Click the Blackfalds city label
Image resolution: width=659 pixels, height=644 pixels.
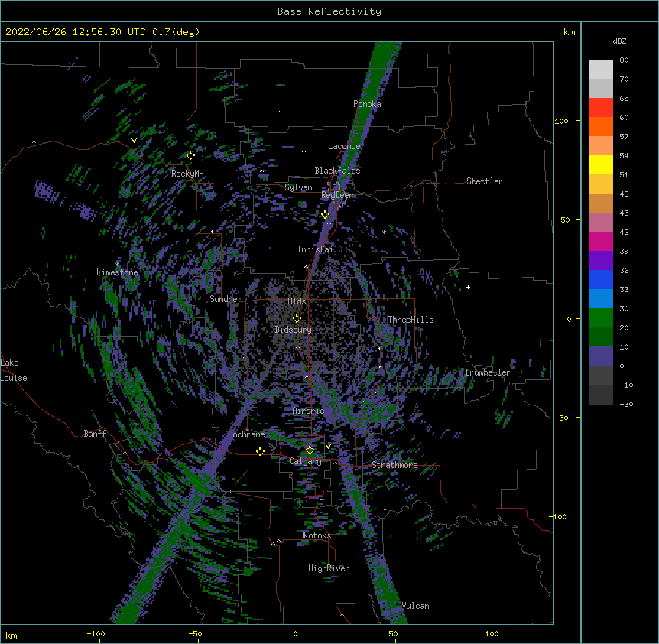point(337,171)
